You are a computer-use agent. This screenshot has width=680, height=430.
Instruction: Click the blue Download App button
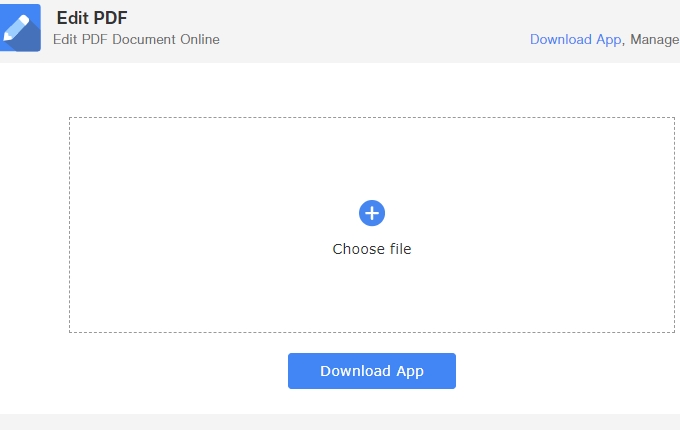click(x=372, y=371)
